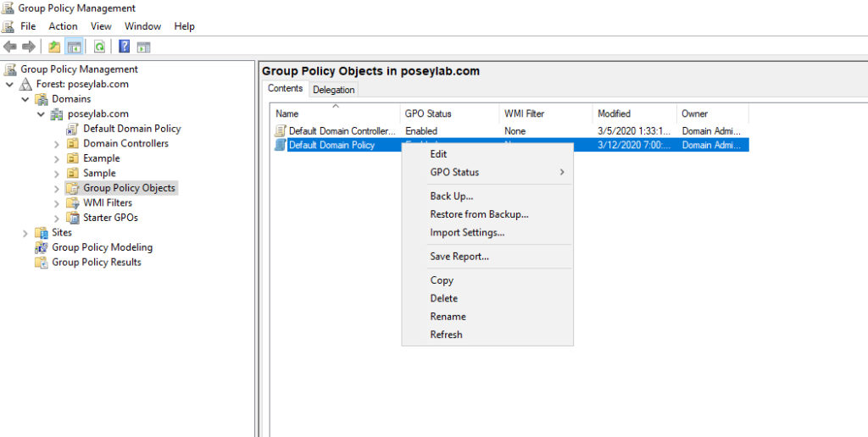Viewport: 868px width, 437px height.
Task: Open the Help menu
Action: [184, 26]
